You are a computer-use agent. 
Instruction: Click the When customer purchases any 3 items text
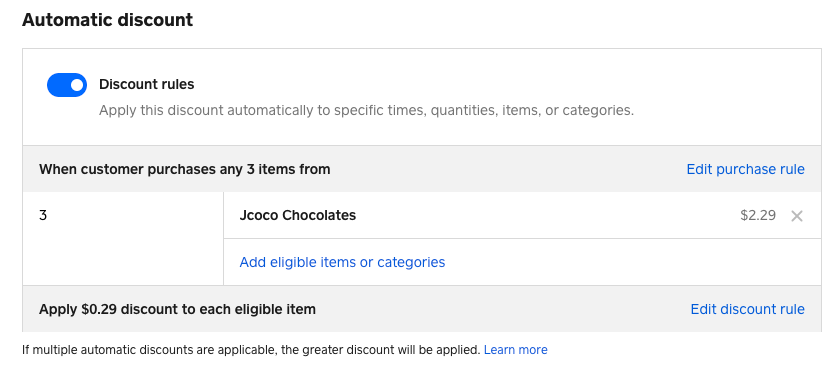click(x=185, y=169)
